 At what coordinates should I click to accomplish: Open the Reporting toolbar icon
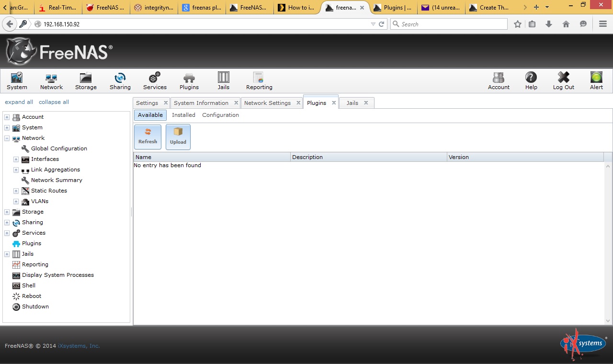coord(259,80)
